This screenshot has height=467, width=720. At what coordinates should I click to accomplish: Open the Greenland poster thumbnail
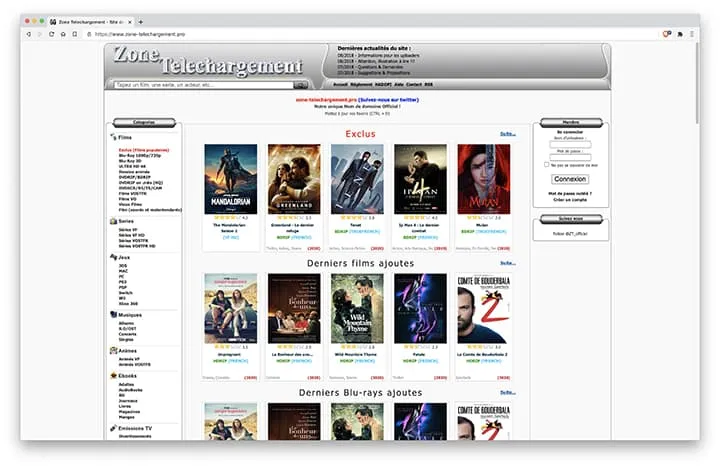click(x=294, y=179)
